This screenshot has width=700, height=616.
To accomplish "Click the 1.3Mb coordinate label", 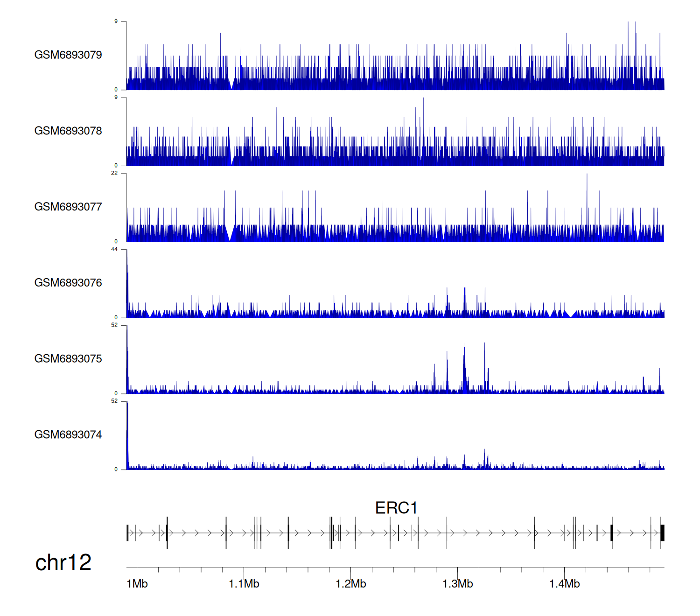I will point(458,584).
